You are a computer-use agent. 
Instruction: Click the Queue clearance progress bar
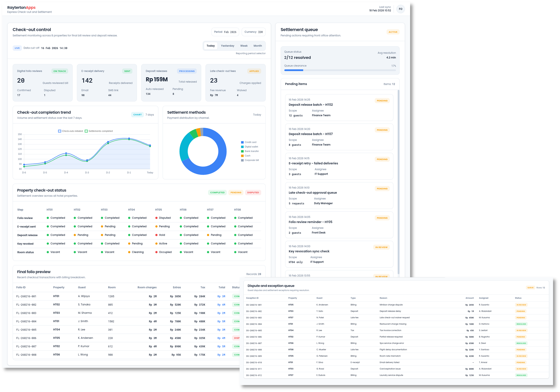pos(340,70)
